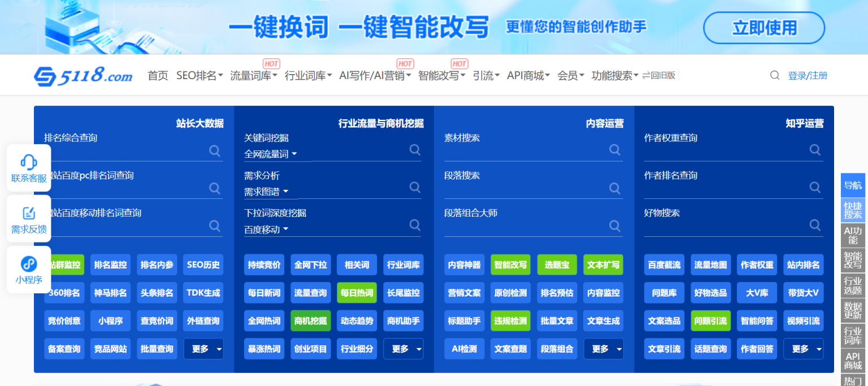The width and height of the screenshot is (868, 386).
Task: Click the magnifier in the 作者权重查询 field
Action: [x=814, y=150]
